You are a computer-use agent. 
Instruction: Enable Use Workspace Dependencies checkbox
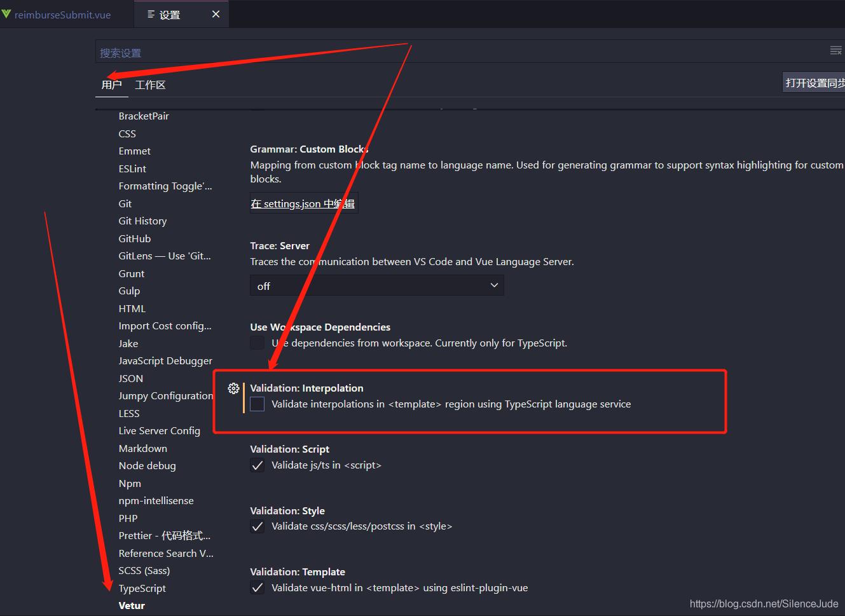[x=258, y=343]
